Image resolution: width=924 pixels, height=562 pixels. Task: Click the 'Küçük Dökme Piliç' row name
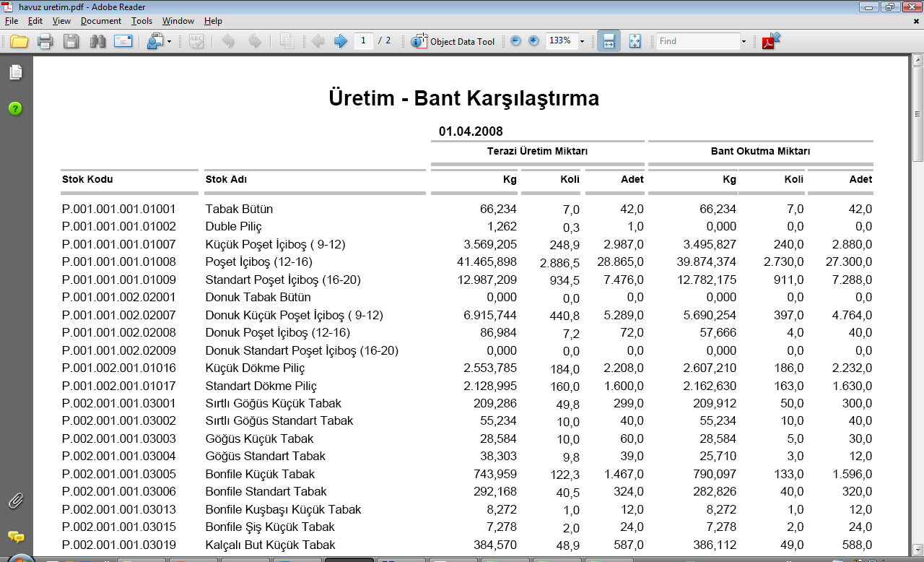[x=255, y=368]
